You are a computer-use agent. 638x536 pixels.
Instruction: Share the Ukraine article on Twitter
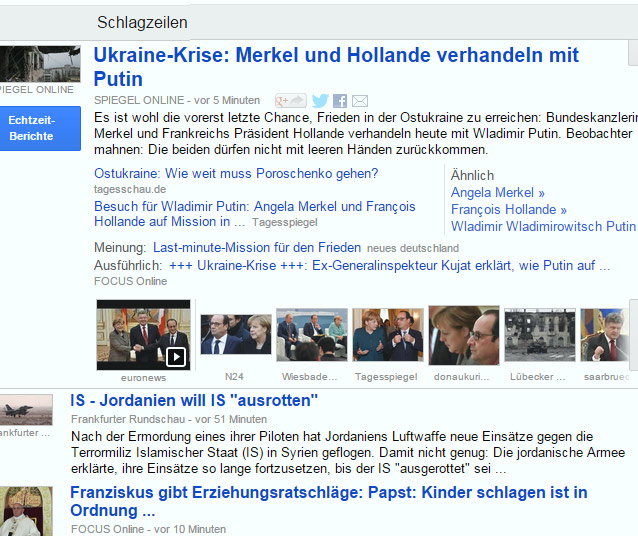click(x=320, y=101)
